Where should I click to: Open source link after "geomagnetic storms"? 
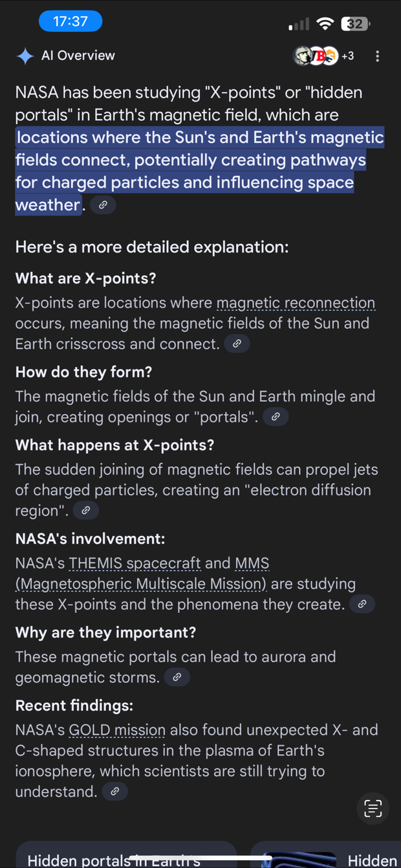point(177,678)
